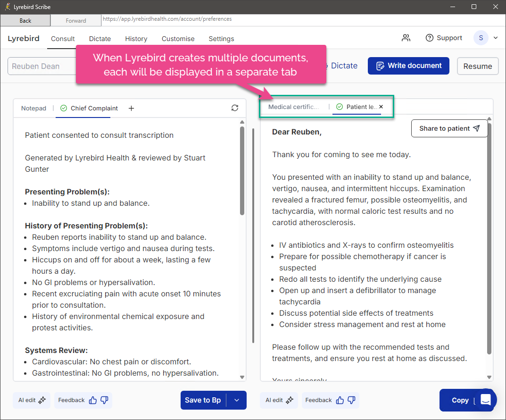Click 'Discuss potential side effects of treatments' bullet

(356, 313)
